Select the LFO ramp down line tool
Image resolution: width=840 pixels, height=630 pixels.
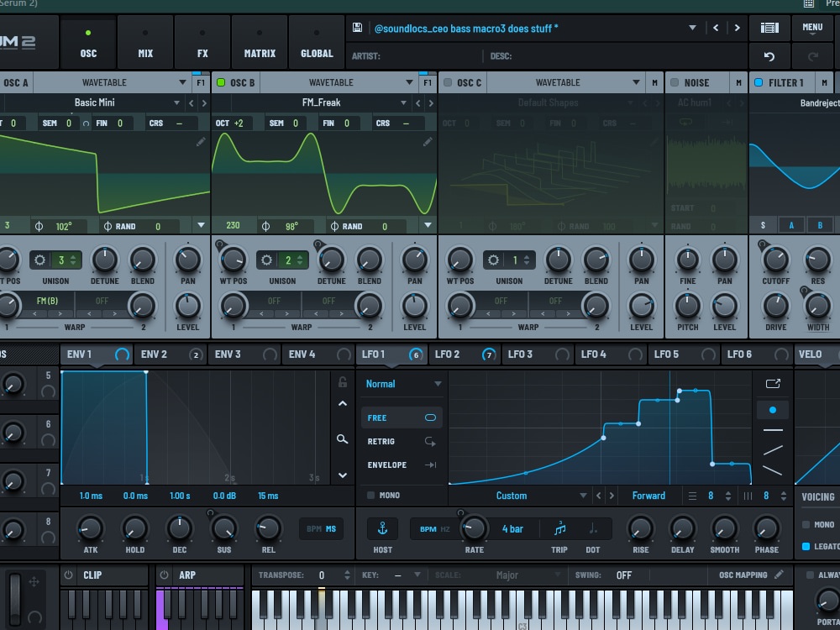773,470
